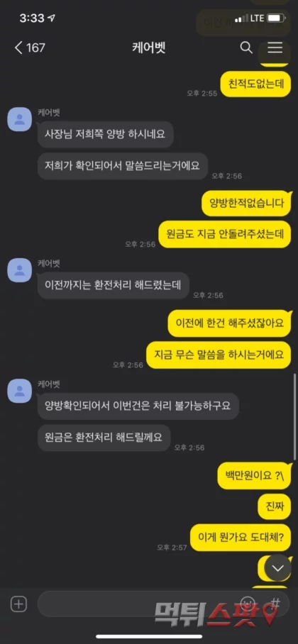Image resolution: width=298 pixels, height=644 pixels.
Task: Go back using the 167 chevron
Action: [x=30, y=48]
